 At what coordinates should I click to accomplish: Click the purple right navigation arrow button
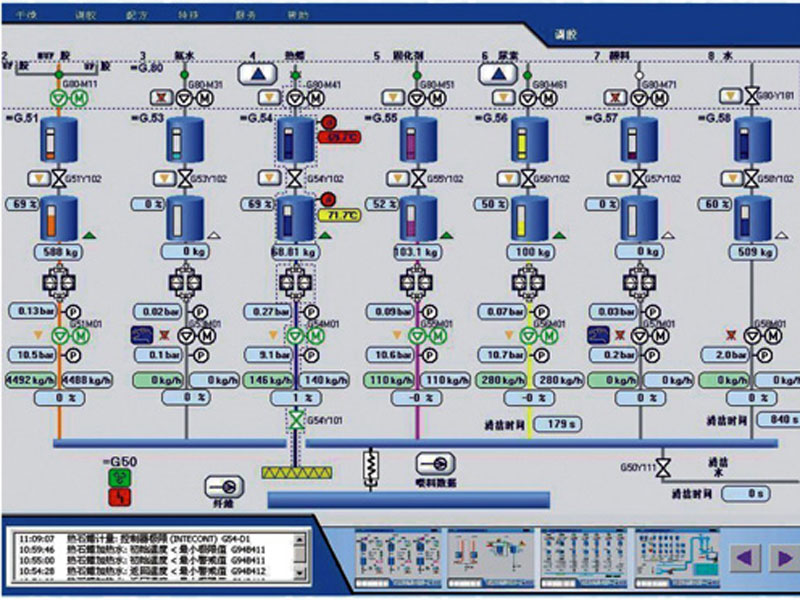[783, 555]
